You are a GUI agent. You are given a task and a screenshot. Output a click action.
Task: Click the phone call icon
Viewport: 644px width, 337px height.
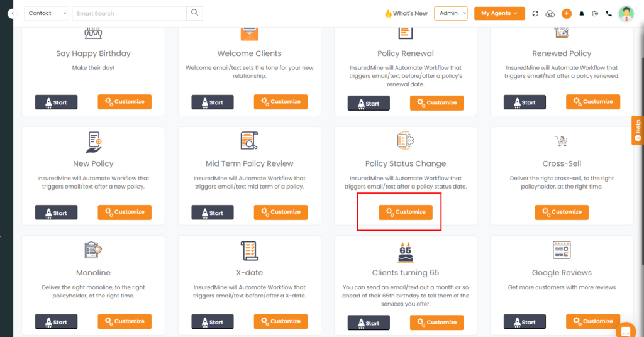609,14
